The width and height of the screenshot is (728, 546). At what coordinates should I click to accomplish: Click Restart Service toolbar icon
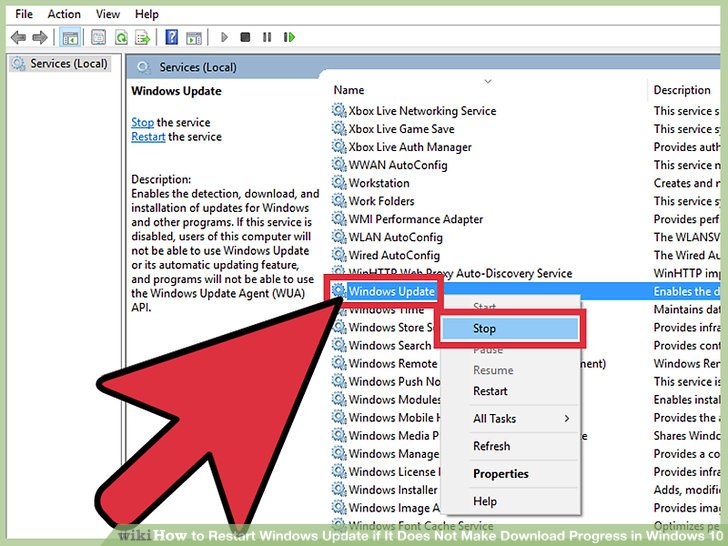coord(289,37)
